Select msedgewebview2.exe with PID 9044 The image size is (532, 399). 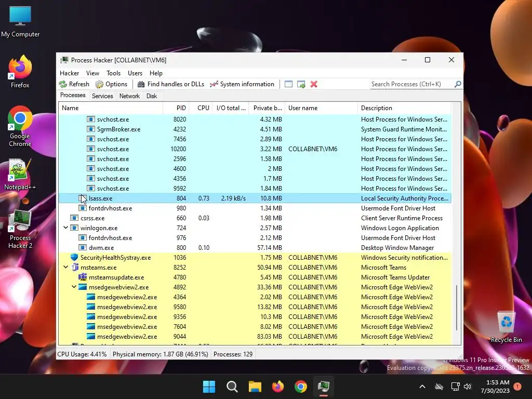[x=255, y=337]
